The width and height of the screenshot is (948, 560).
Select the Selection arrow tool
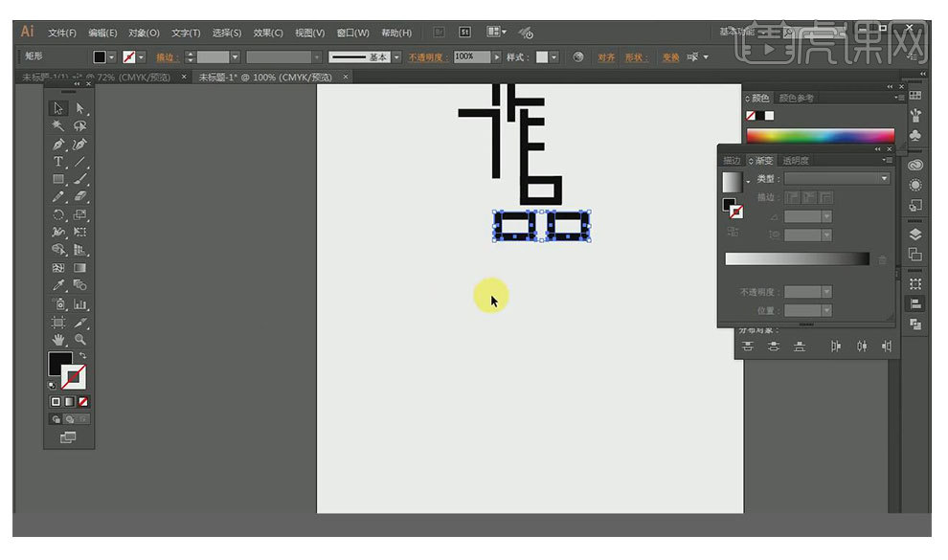point(58,109)
